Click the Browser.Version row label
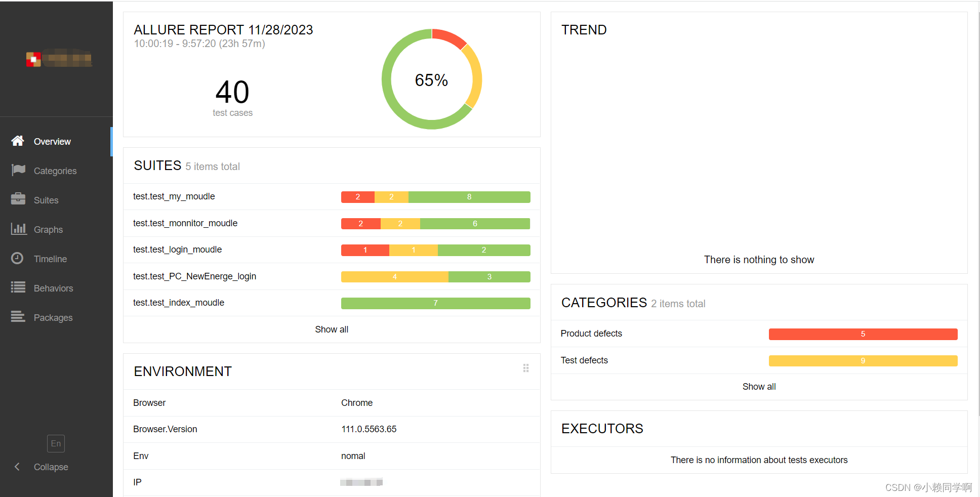 coord(165,429)
